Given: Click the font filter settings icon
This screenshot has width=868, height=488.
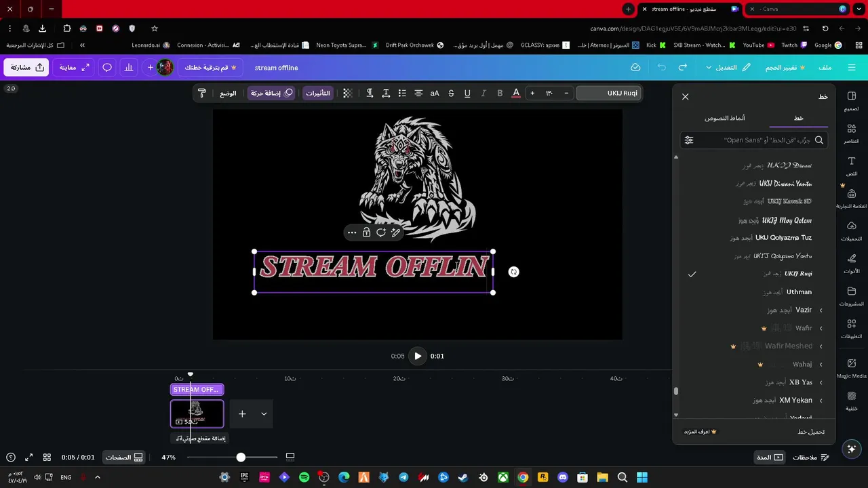Looking at the screenshot, I should point(689,140).
